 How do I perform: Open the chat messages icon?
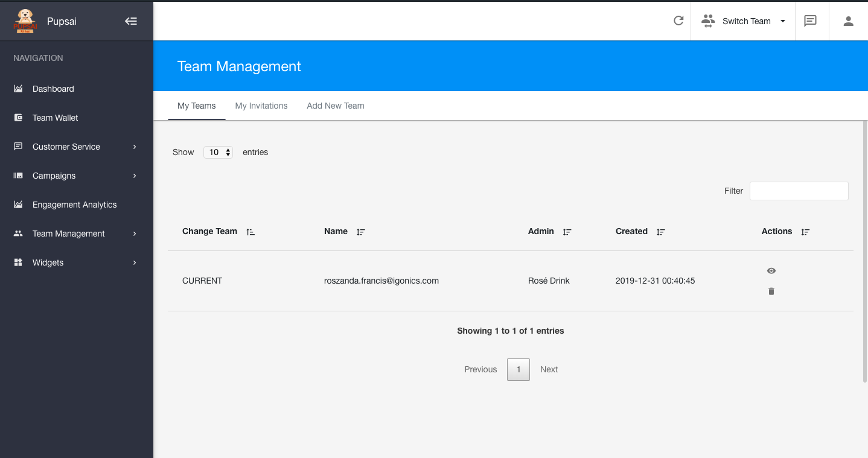pos(810,21)
